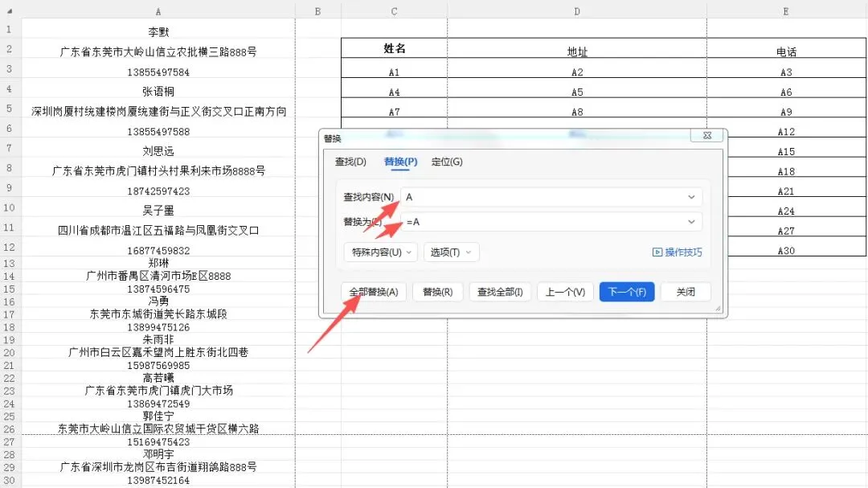Click the 电话 table header cell
This screenshot has height=488, width=868.
coord(786,48)
